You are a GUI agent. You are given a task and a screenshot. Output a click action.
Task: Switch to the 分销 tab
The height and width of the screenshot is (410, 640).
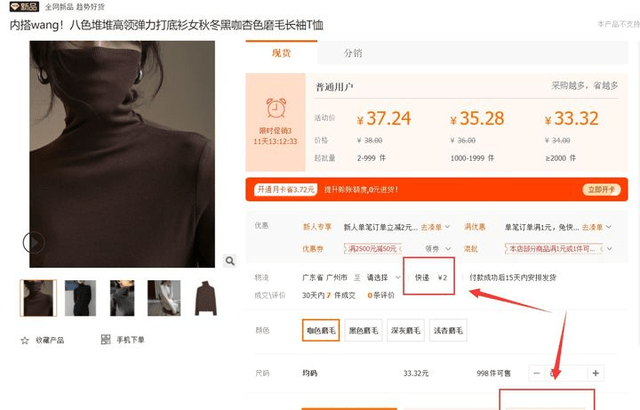(354, 53)
